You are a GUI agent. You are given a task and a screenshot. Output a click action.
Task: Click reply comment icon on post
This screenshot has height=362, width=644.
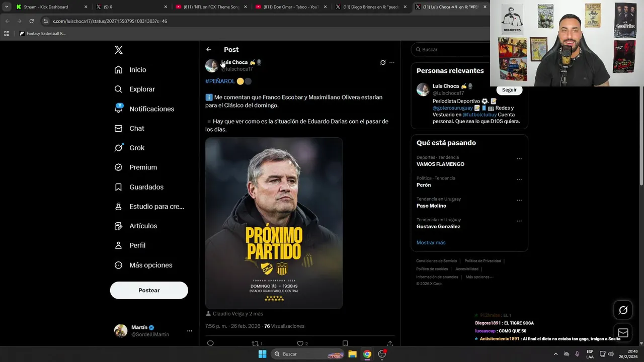pyautogui.click(x=210, y=343)
